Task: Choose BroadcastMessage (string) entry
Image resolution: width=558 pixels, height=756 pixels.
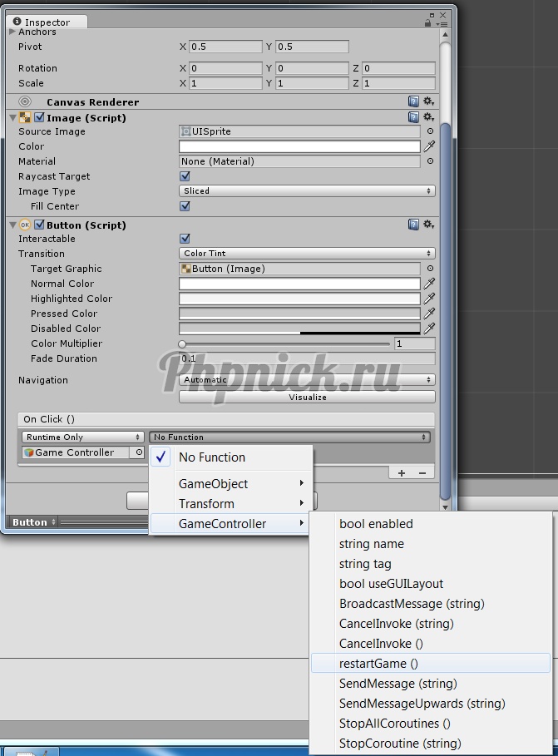Action: point(431,604)
